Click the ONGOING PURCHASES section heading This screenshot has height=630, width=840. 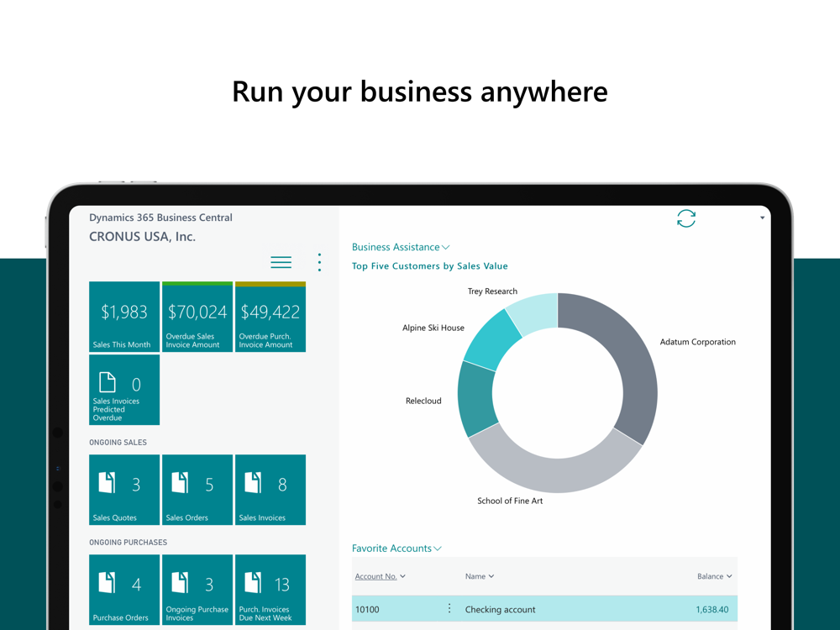[128, 543]
